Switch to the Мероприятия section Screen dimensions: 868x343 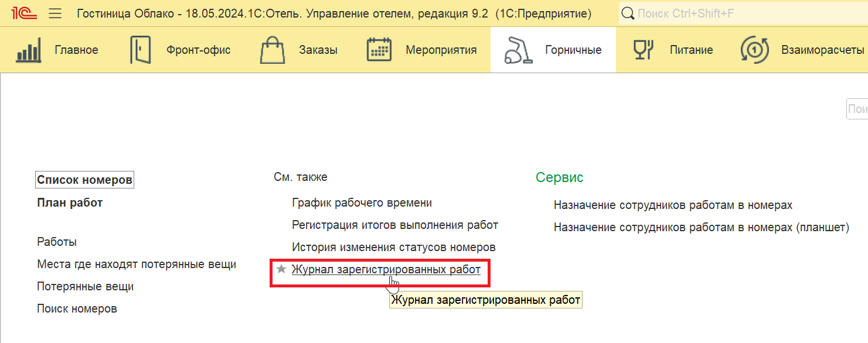coord(441,50)
